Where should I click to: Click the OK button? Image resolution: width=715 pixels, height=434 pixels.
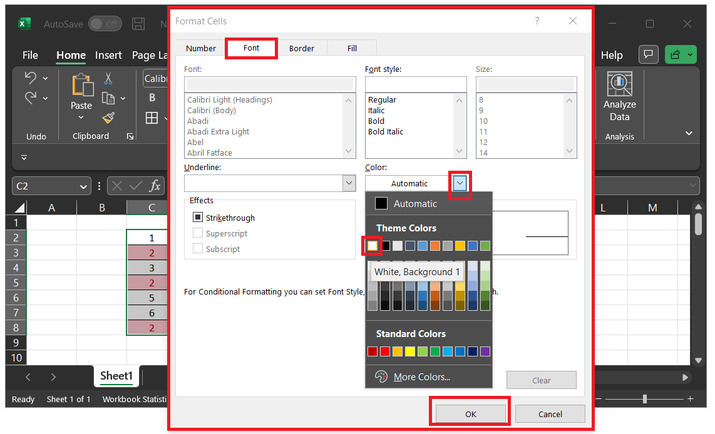[x=471, y=414]
